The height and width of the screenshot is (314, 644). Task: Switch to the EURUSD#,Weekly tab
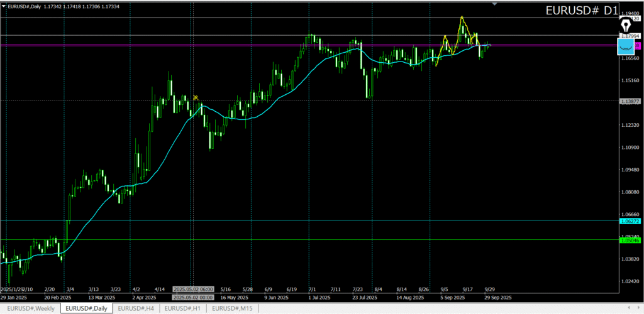click(x=30, y=308)
